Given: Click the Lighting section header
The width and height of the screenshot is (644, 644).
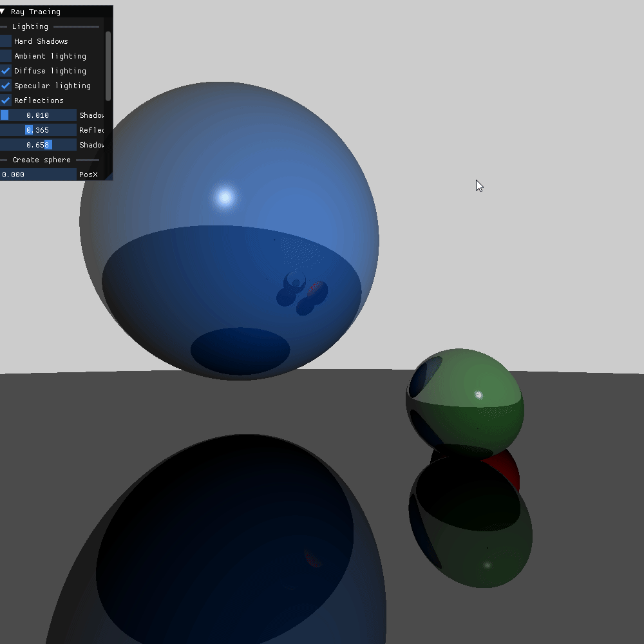Looking at the screenshot, I should (30, 26).
